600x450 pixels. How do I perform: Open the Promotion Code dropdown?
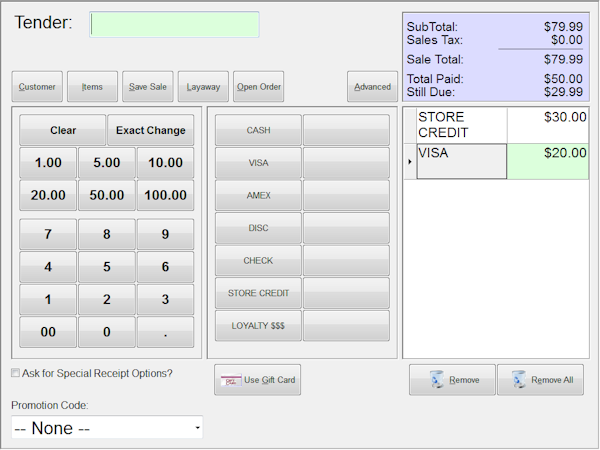[106, 428]
